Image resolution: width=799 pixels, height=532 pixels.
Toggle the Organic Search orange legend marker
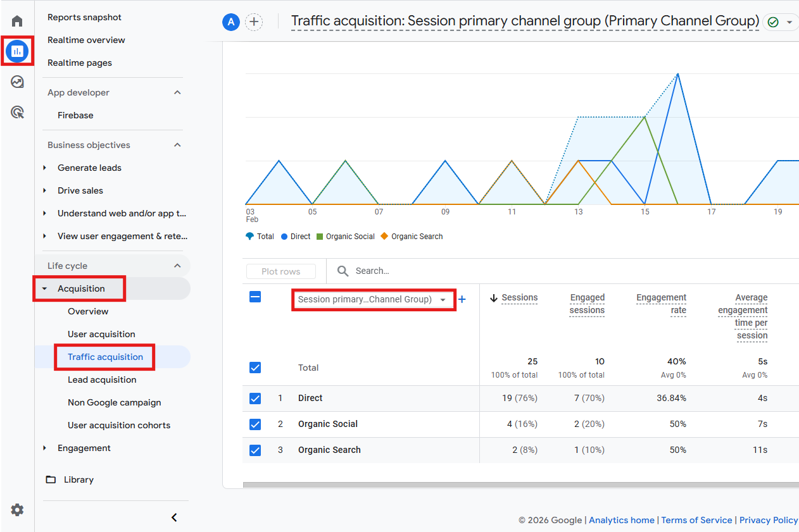(385, 237)
